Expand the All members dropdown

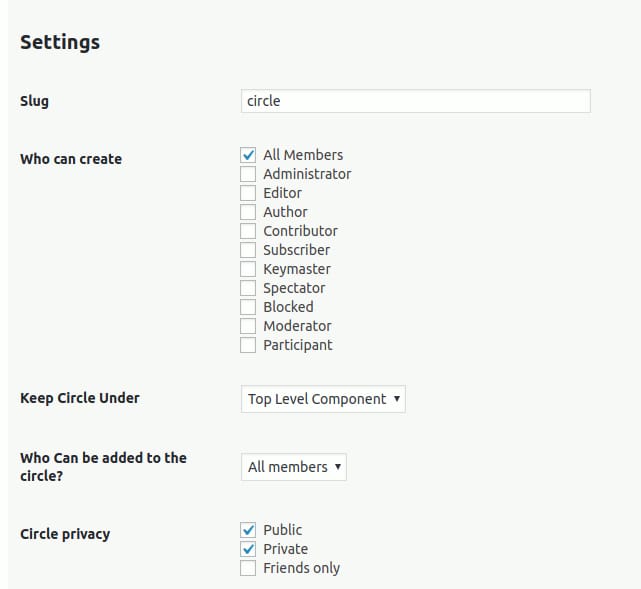294,467
